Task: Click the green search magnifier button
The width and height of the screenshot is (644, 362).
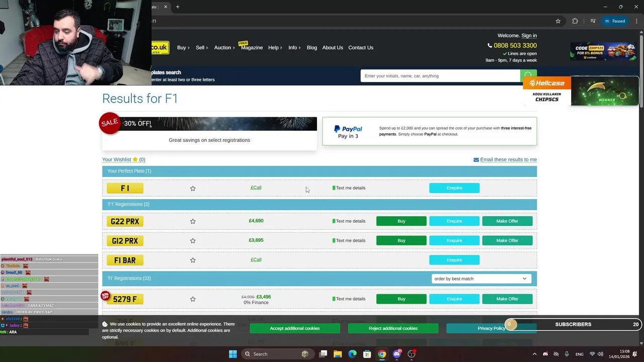Action: (528, 76)
